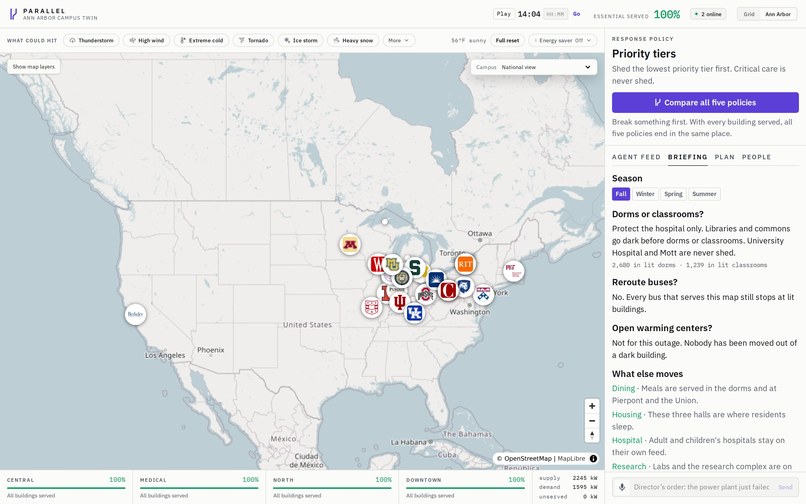Screen dimensions: 806x504
Task: Click the 2 online status badge
Action: (708, 14)
